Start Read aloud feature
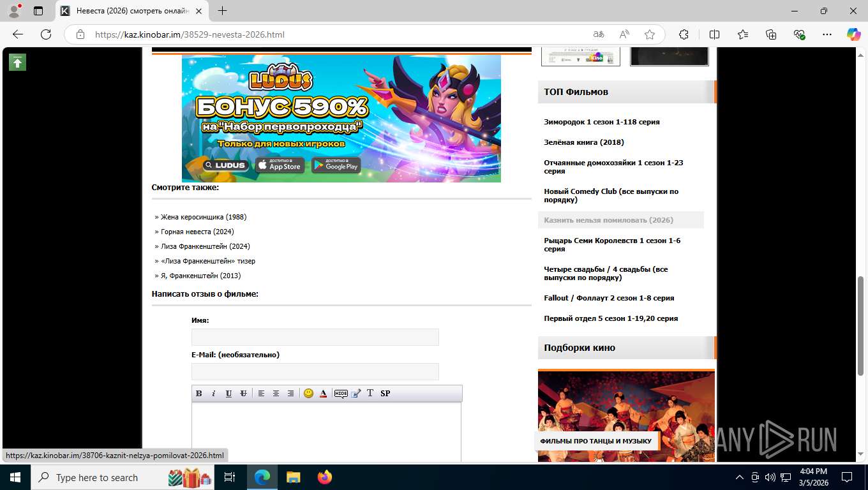Screen dimensions: 868x490 624,34
